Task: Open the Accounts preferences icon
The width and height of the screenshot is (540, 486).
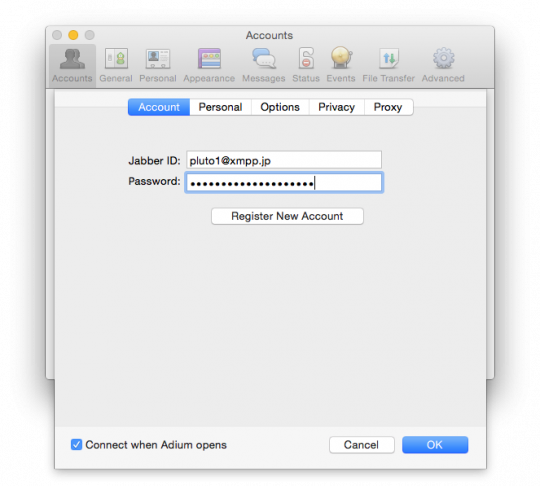Action: coord(72,59)
